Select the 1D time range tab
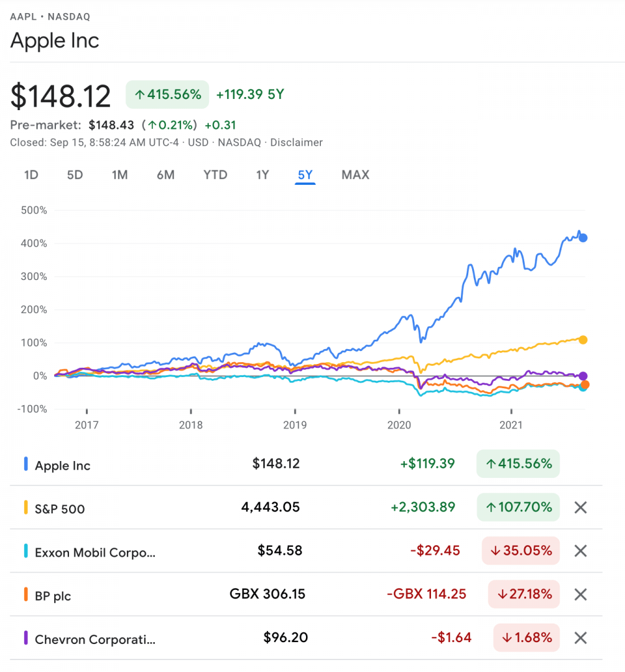Screen dimensions: 625x672 click(x=31, y=175)
